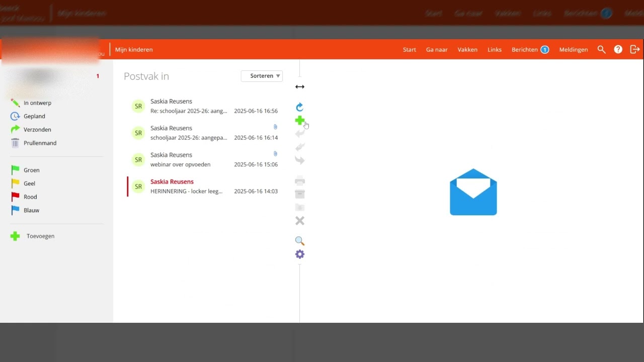Open help via the question mark icon

pos(618,49)
